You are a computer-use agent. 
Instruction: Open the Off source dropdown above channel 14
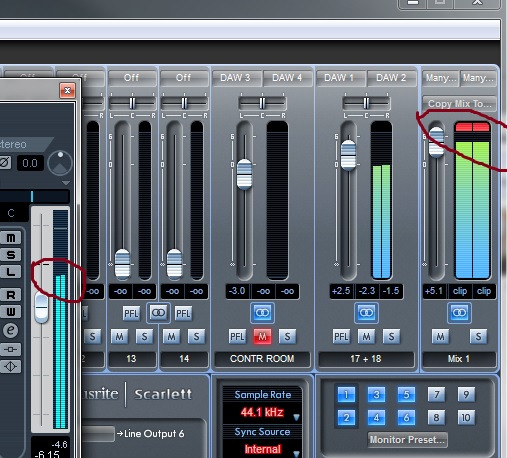[183, 78]
